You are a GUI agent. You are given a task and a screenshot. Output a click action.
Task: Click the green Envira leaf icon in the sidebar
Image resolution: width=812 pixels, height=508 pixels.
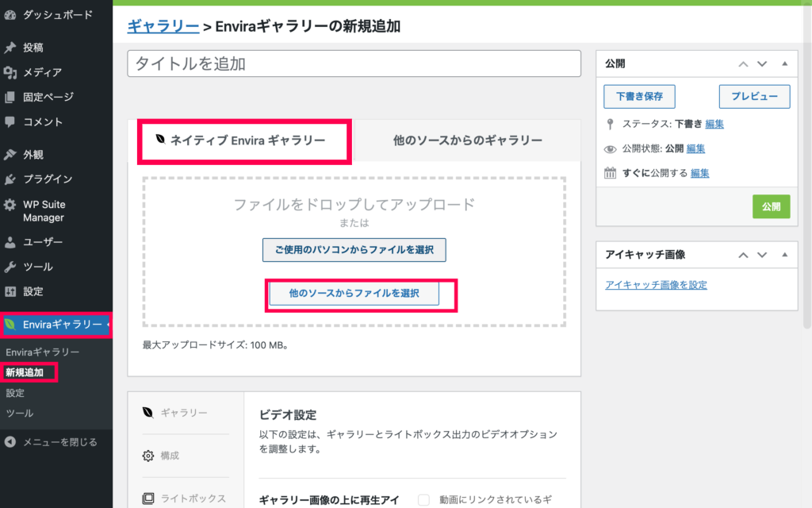(10, 325)
